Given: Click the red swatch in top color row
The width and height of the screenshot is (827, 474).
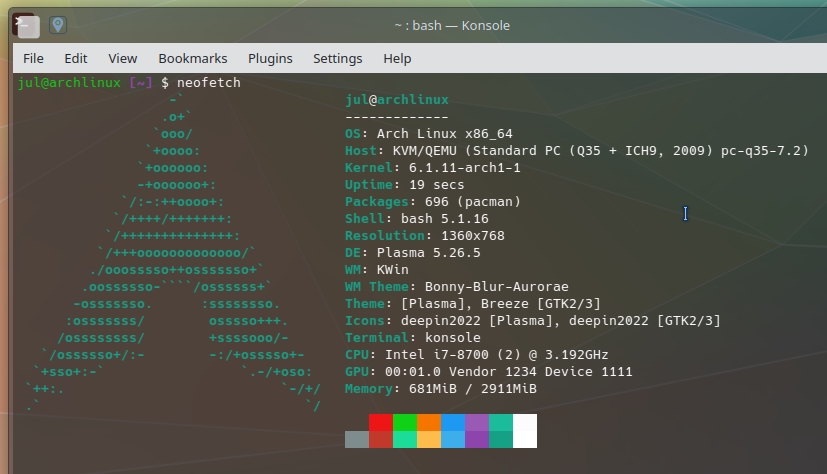Looking at the screenshot, I should pos(381,422).
